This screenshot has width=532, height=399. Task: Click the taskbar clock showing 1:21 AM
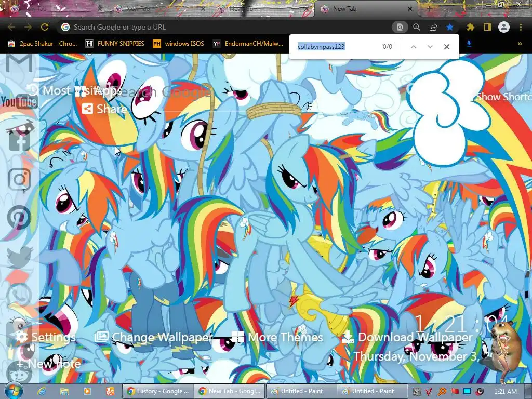tap(505, 392)
